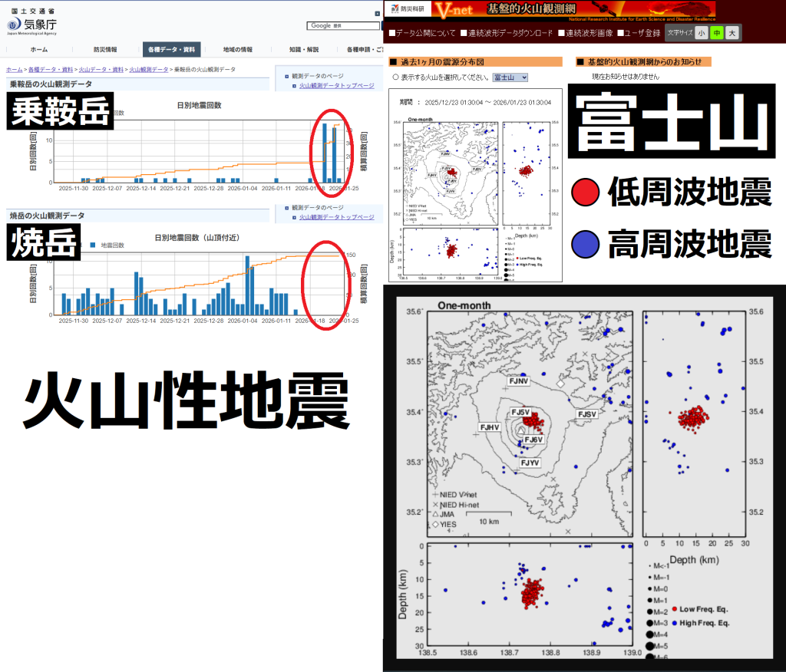Select the 各種データ・資料 tab
The image size is (786, 672).
click(x=171, y=49)
